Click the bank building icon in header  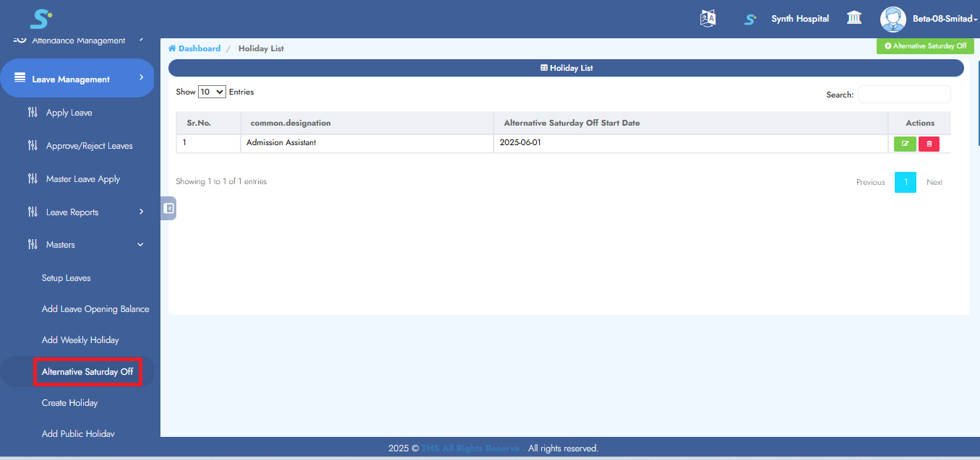(x=854, y=18)
